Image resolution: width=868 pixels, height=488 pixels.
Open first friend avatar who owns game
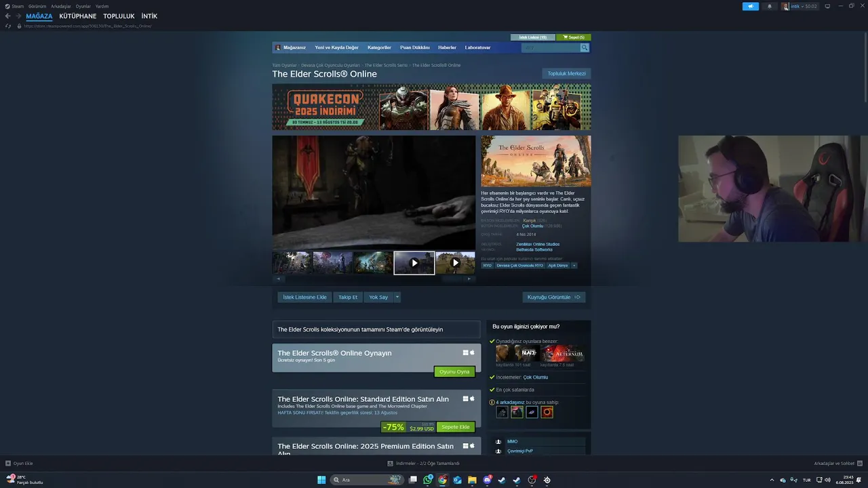tap(502, 412)
